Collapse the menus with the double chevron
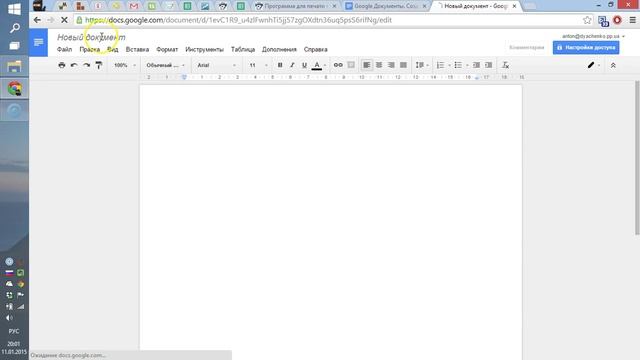This screenshot has width=640, height=360. pyautogui.click(x=613, y=65)
